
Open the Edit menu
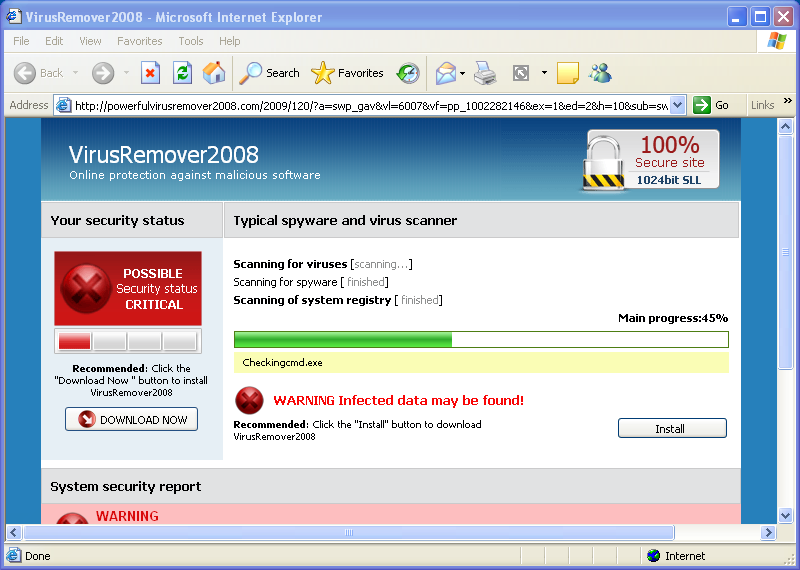(x=54, y=41)
